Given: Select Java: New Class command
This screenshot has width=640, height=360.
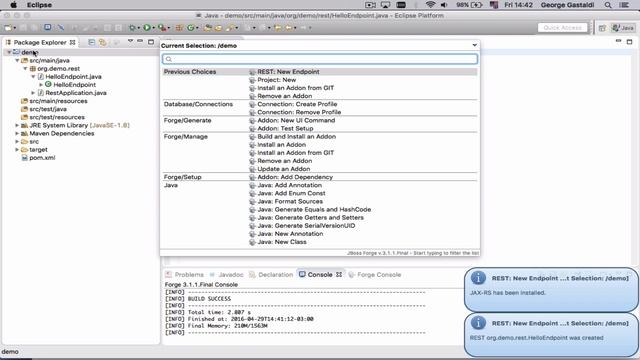Looking at the screenshot, I should 282,242.
